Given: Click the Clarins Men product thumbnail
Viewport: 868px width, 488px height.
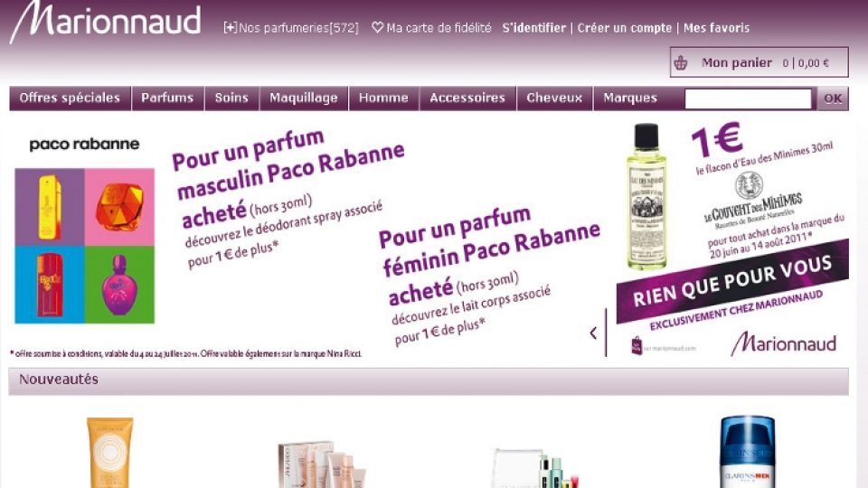Looking at the screenshot, I should 748,452.
